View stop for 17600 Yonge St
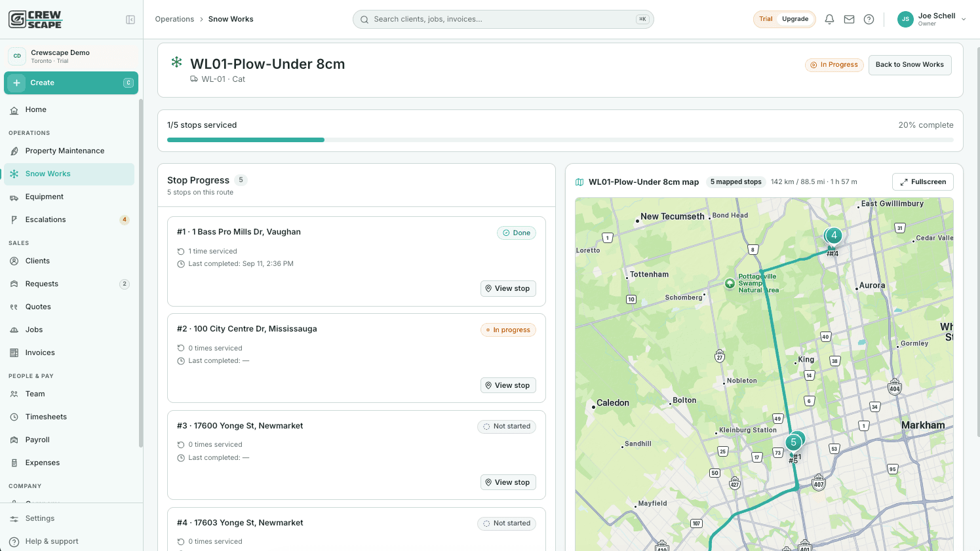980x551 pixels. click(x=508, y=482)
